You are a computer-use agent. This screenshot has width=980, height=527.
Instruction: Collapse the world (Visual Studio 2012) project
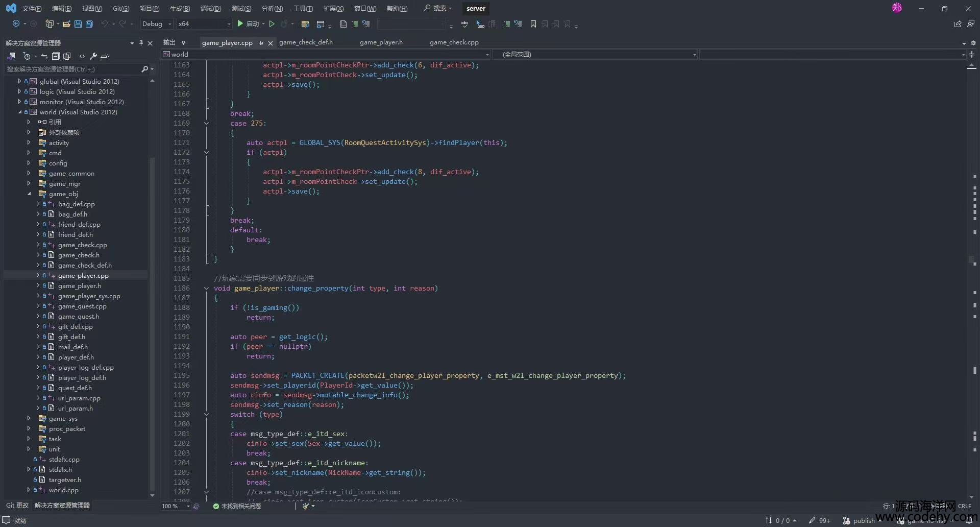[x=19, y=112]
